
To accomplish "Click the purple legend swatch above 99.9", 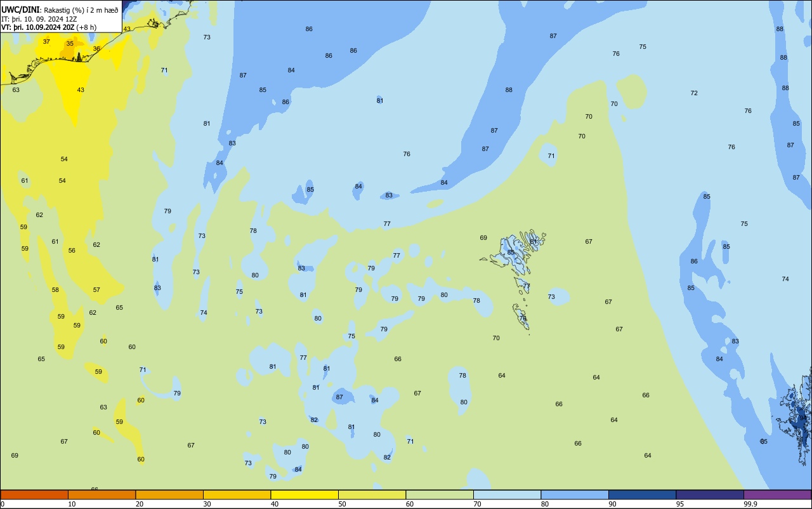I will [777, 494].
